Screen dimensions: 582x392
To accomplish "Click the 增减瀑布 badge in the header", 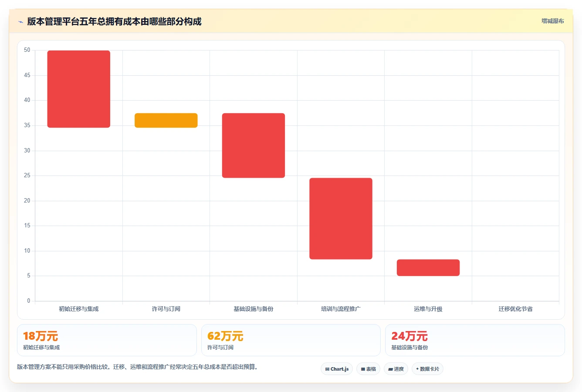I will [552, 21].
